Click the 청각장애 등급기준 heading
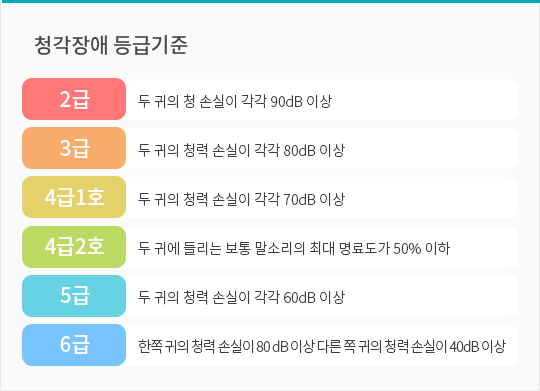Screen dimensions: 540x391 tap(111, 45)
